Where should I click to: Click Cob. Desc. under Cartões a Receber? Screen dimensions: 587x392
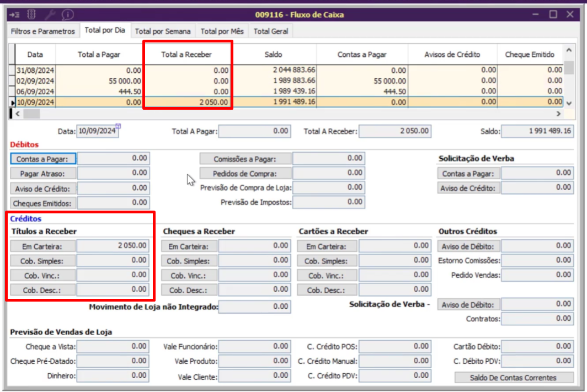coord(327,290)
